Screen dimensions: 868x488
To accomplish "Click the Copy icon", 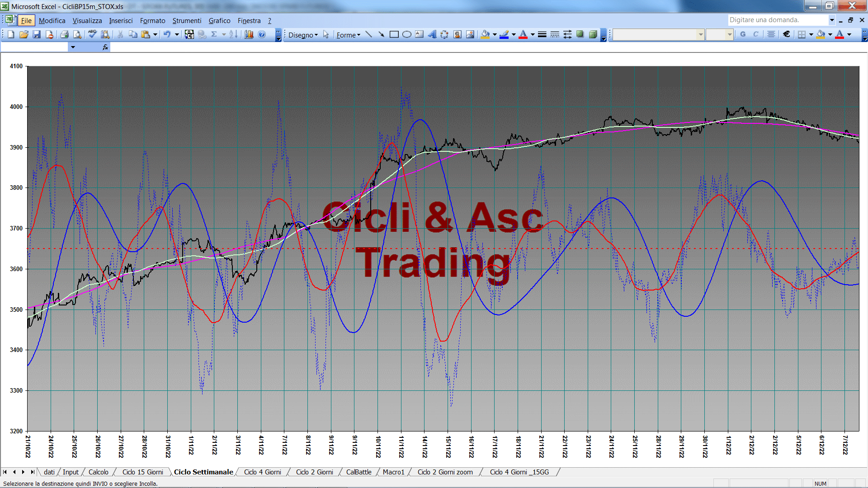I will click(133, 34).
